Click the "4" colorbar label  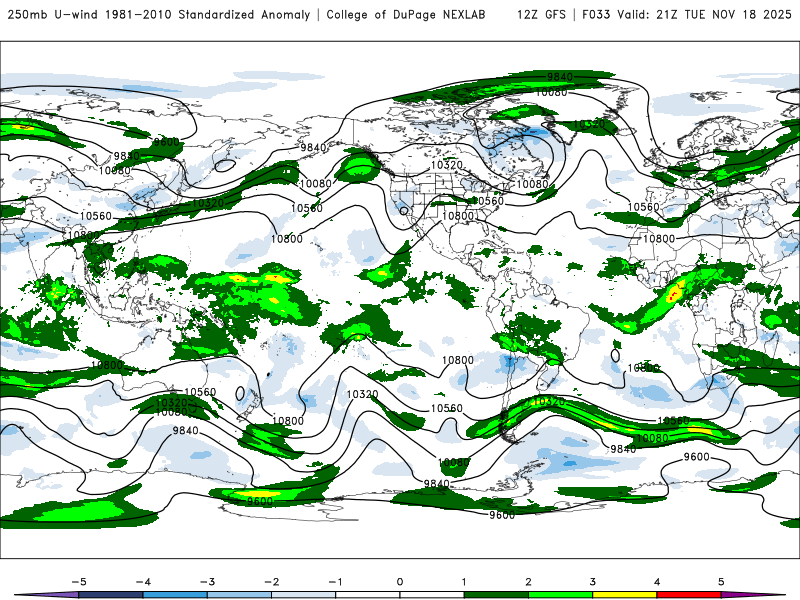tap(657, 582)
